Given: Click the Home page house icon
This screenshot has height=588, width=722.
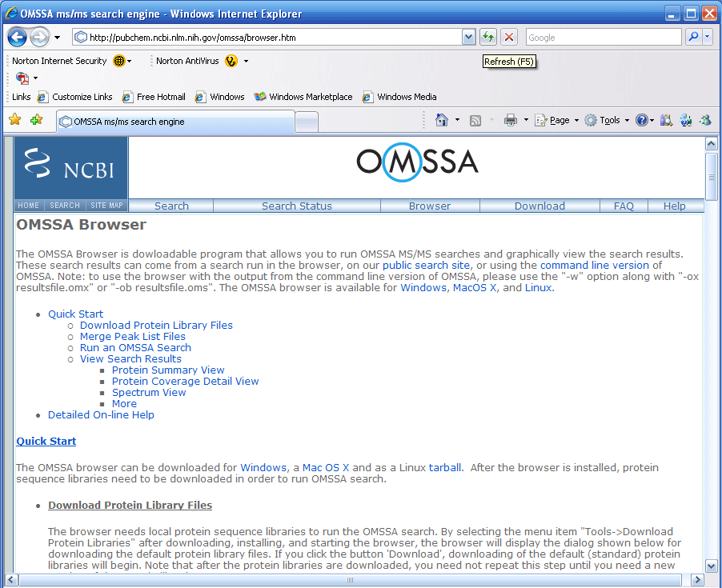Looking at the screenshot, I should point(442,120).
